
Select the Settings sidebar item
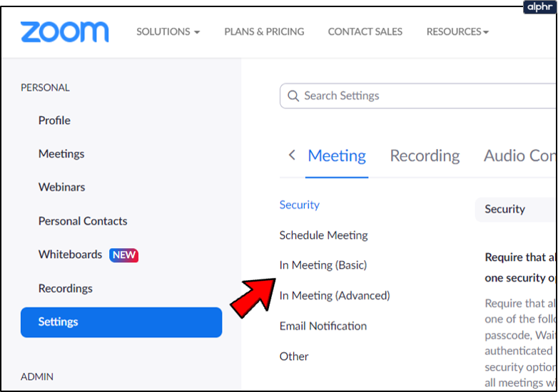(x=121, y=322)
